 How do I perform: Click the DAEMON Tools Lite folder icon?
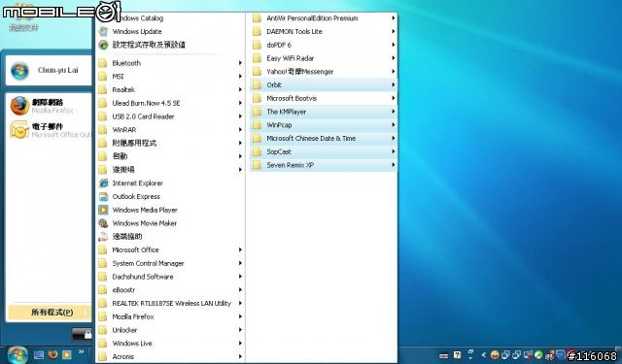point(257,31)
